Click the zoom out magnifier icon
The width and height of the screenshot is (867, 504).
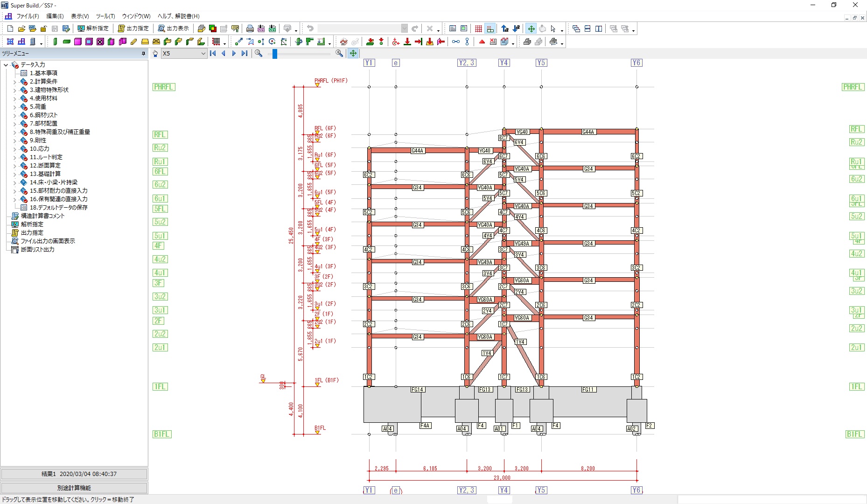[259, 54]
